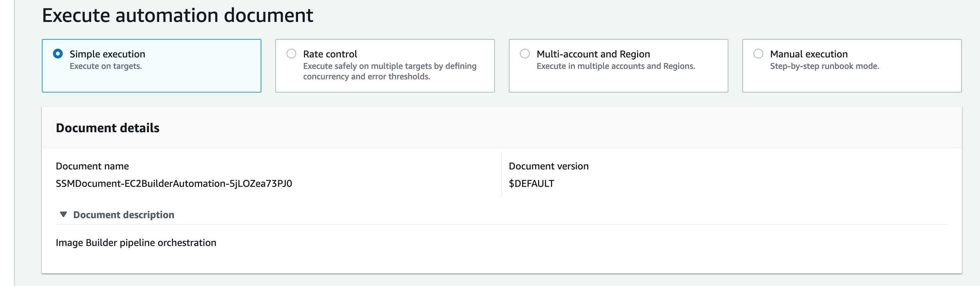Screen dimensions: 980x286
Task: Choose the Rate control radio button
Action: tap(291, 54)
